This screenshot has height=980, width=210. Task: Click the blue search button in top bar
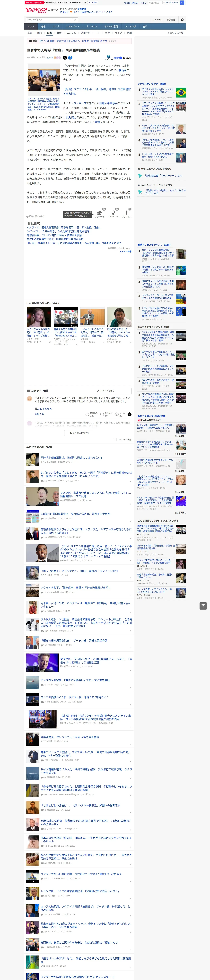182,3
